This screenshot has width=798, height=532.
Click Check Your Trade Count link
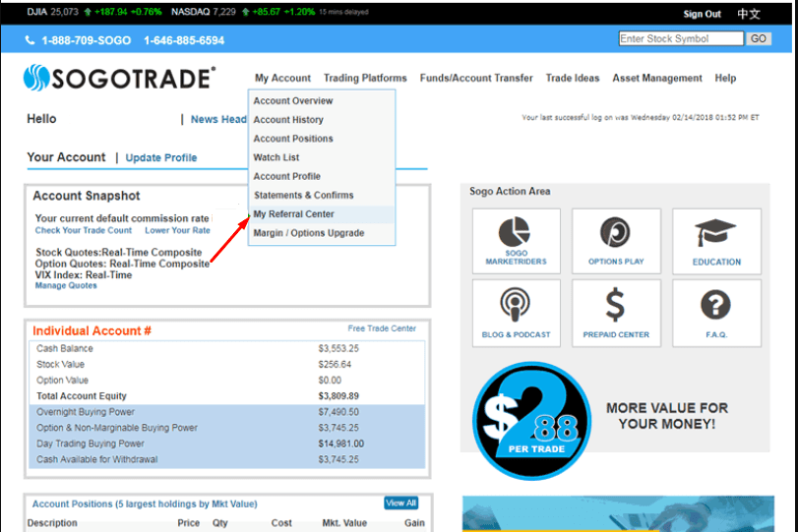pos(84,230)
